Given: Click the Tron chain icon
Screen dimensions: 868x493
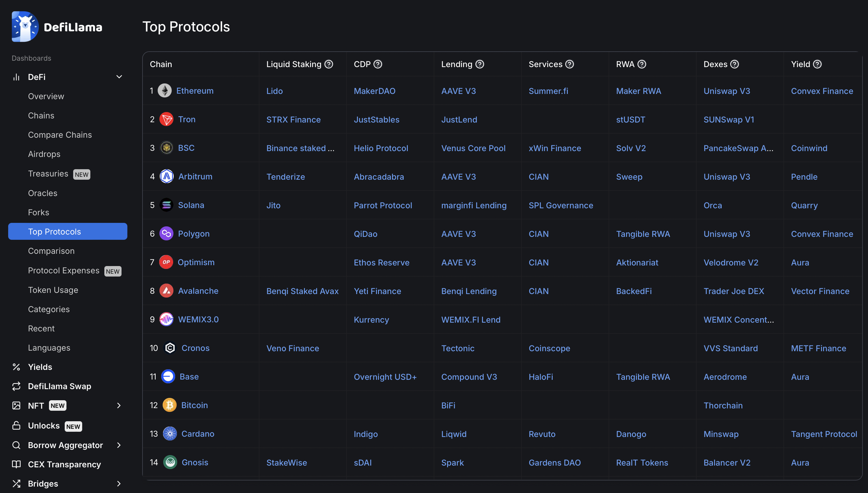Looking at the screenshot, I should pos(166,119).
